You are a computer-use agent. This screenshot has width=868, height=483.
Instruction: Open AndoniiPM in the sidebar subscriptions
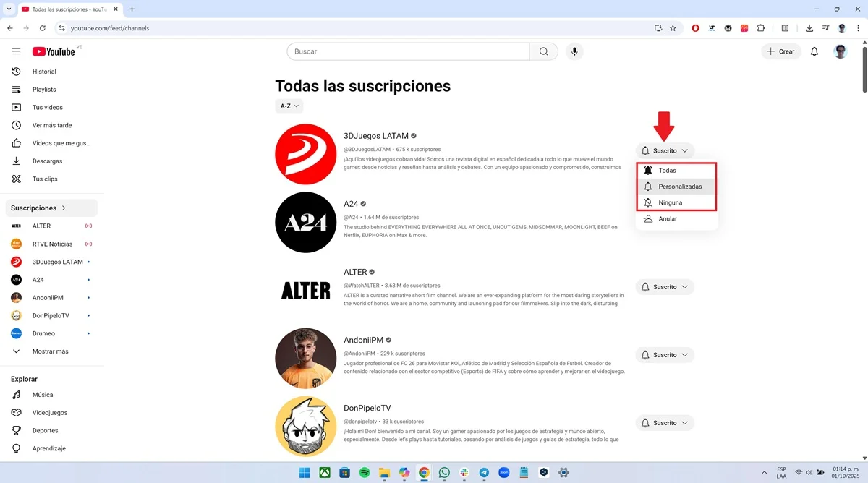point(51,297)
